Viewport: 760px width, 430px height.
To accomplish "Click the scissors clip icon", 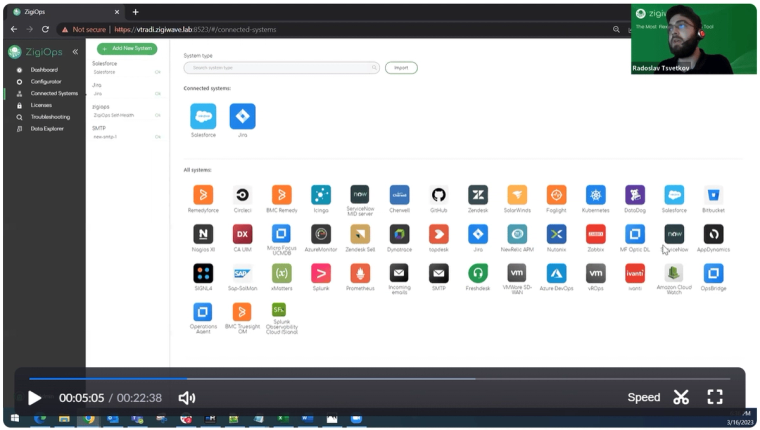I will [x=681, y=398].
